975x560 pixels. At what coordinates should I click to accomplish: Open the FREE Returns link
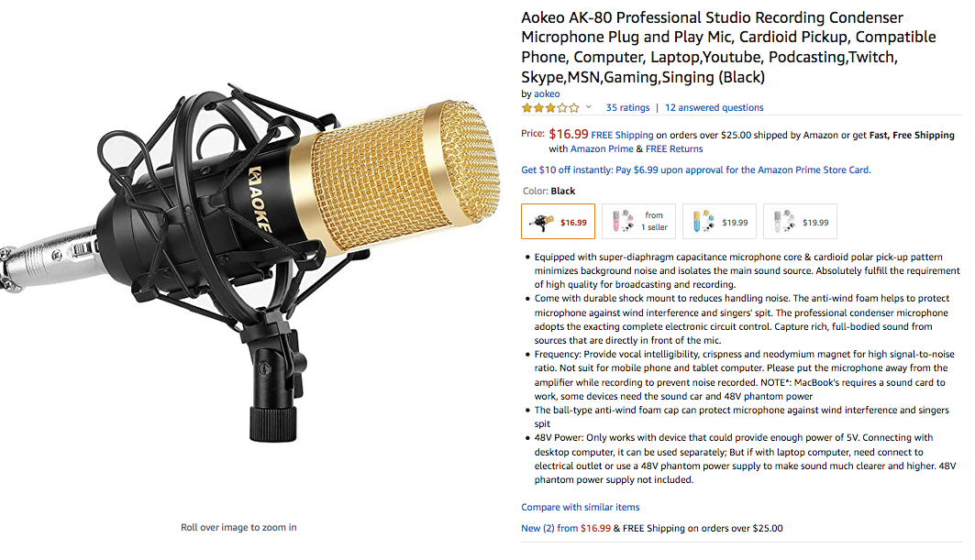(x=674, y=148)
